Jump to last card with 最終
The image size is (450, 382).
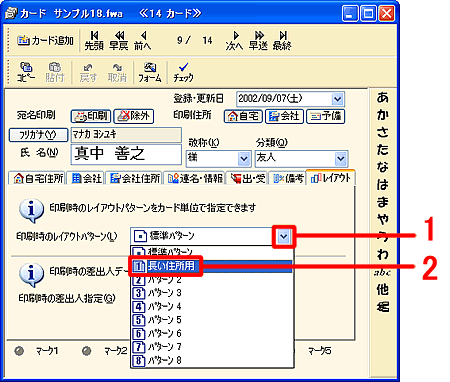pos(282,41)
